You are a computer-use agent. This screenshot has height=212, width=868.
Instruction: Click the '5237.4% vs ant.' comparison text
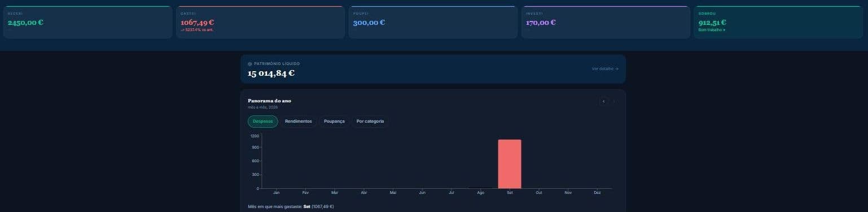[x=198, y=30]
